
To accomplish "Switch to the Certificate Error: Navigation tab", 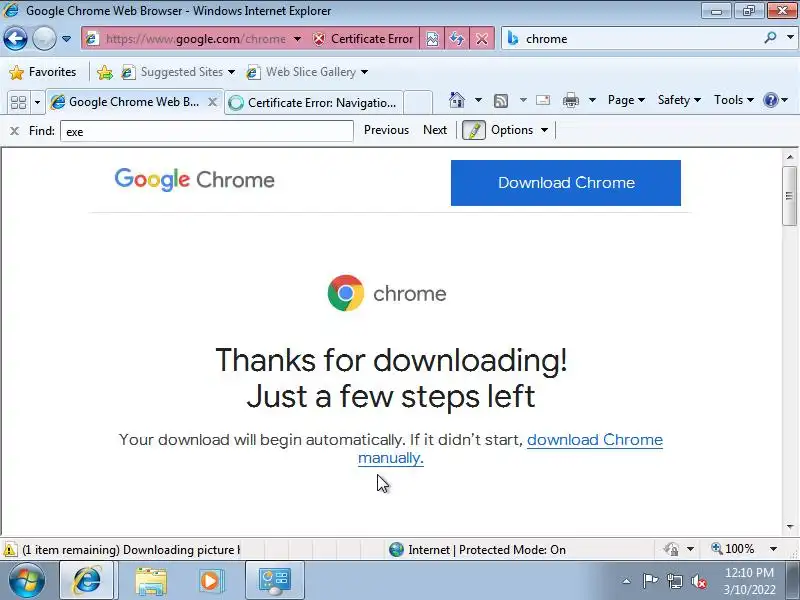I will tap(314, 103).
